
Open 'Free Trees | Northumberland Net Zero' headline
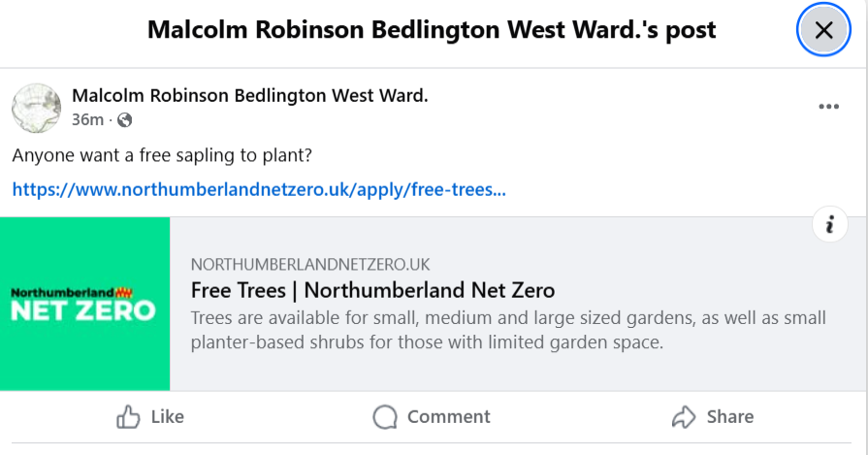[x=372, y=289]
